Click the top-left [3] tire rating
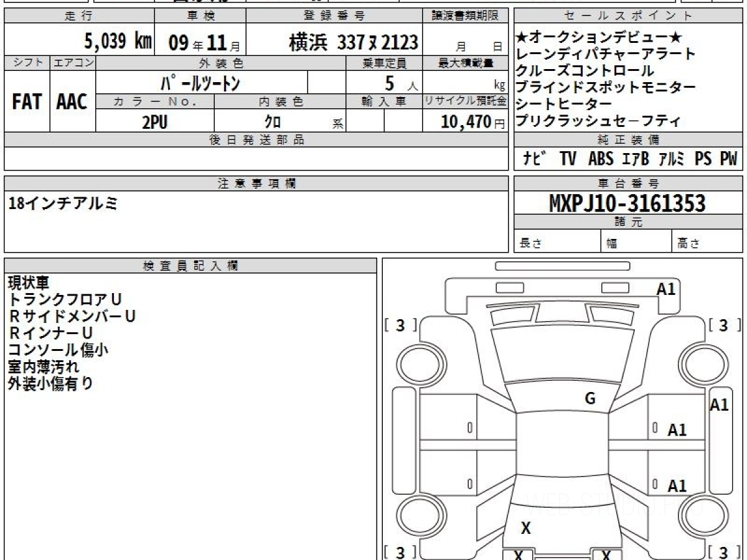The height and width of the screenshot is (560, 747). click(400, 325)
